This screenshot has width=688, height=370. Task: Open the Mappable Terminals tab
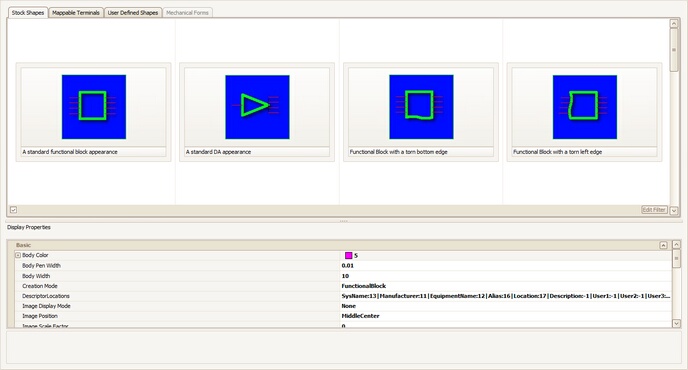[x=76, y=13]
